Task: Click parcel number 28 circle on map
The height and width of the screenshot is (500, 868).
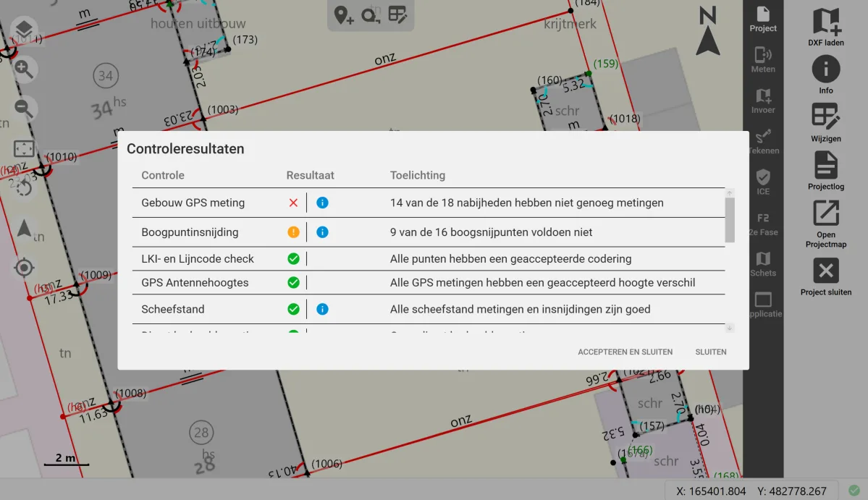Action: coord(201,432)
